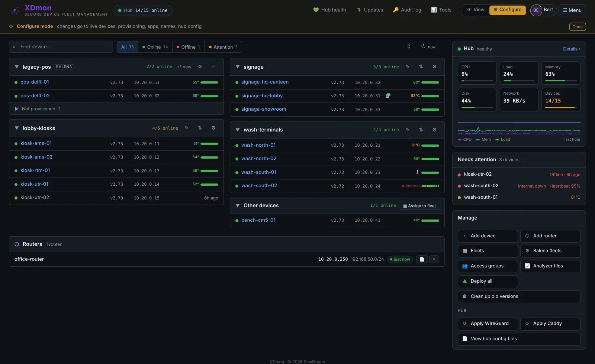
Task: Expand Not provisioned section
Action: point(16,109)
